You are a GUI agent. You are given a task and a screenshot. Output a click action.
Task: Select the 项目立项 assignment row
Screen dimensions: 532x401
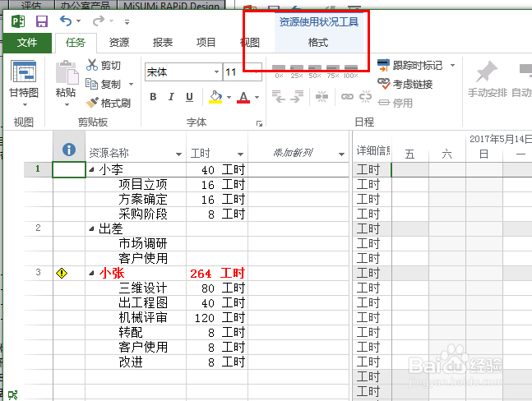point(142,184)
